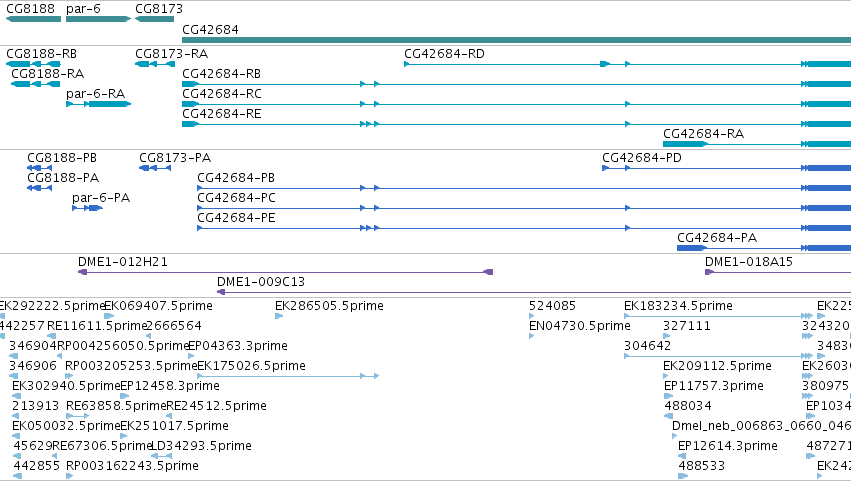851x481 pixels.
Task: Select the EN04730.5prime EST label
Action: pos(579,326)
